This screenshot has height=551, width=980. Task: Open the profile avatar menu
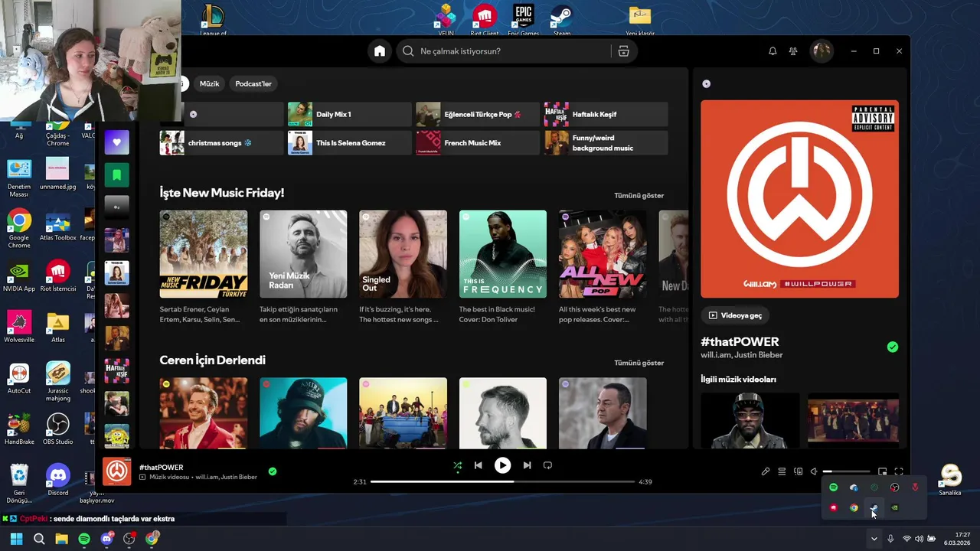[x=822, y=51]
